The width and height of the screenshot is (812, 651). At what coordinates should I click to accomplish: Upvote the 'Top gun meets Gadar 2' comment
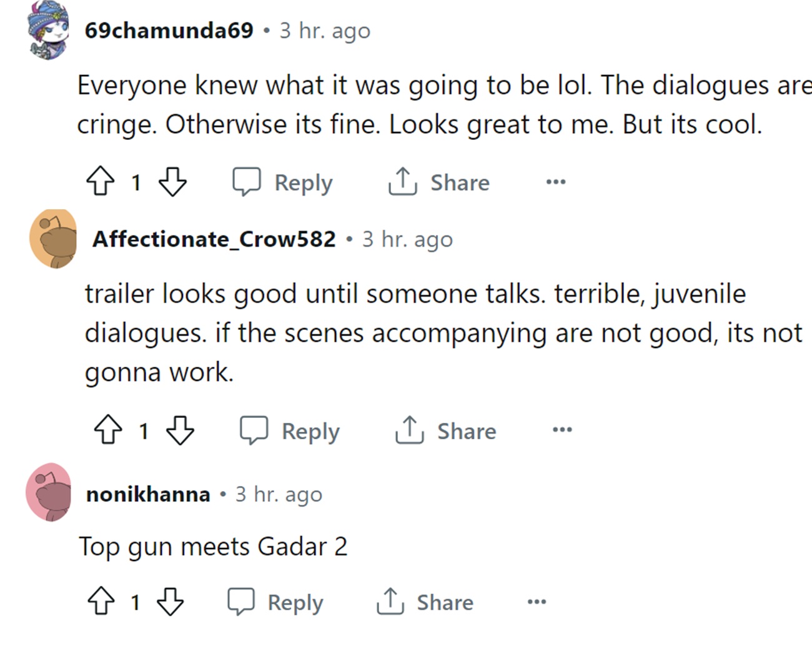(101, 602)
